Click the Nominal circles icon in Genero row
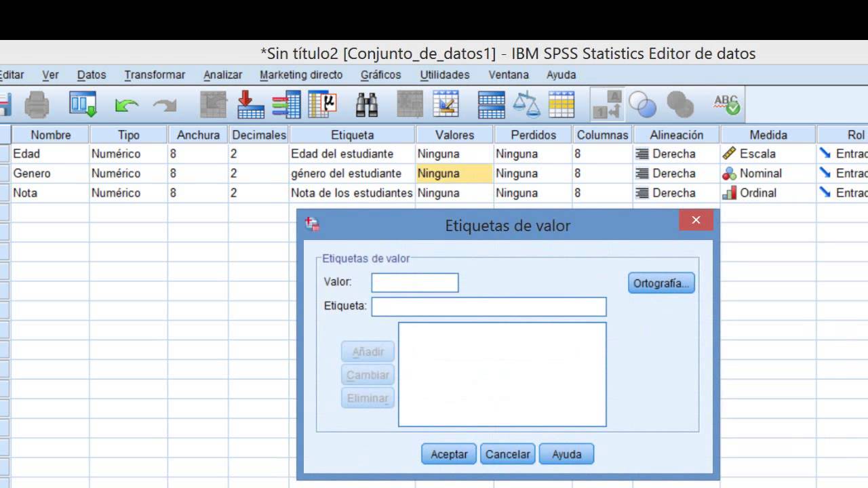 730,174
